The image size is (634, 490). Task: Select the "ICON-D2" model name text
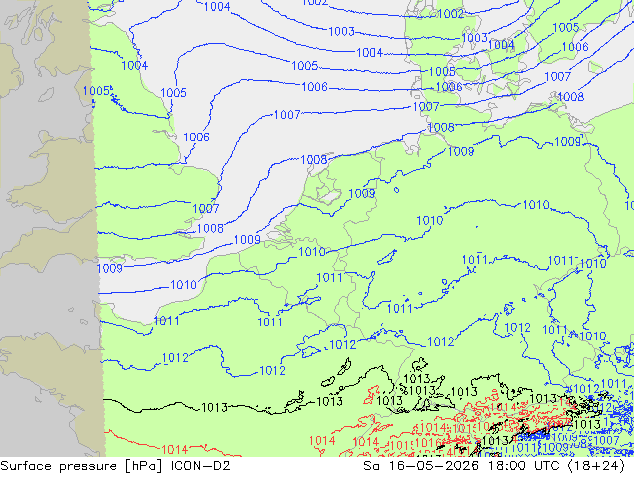click(201, 466)
